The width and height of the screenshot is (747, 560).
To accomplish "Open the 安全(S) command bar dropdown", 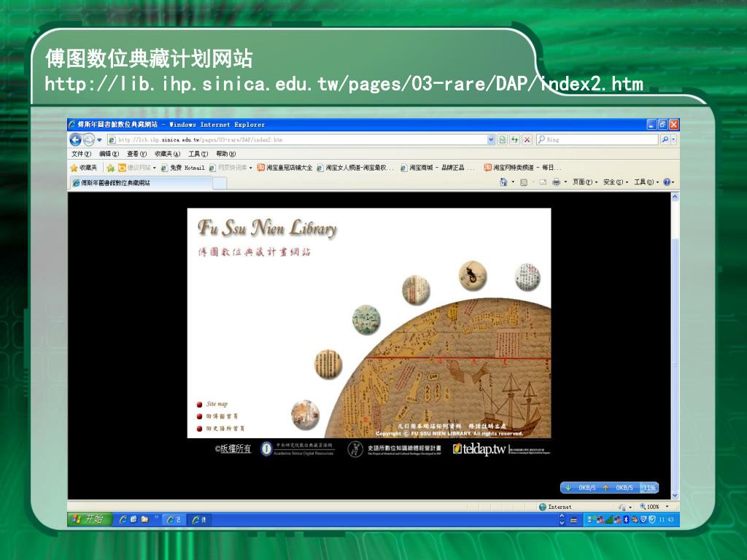I will pos(616,182).
